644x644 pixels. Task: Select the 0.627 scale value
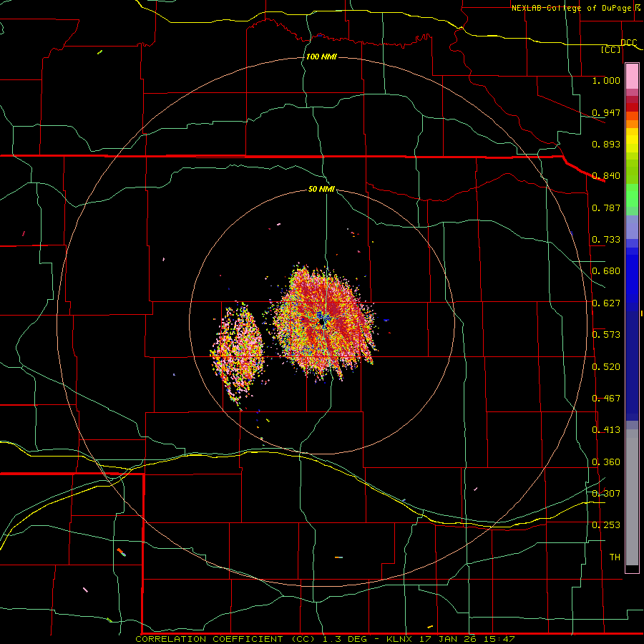[606, 303]
